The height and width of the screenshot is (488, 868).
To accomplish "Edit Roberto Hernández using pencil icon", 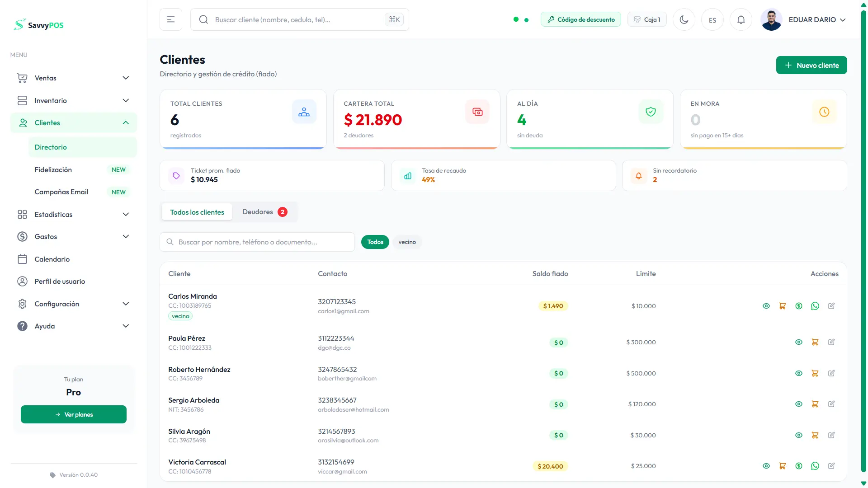I will coord(831,373).
